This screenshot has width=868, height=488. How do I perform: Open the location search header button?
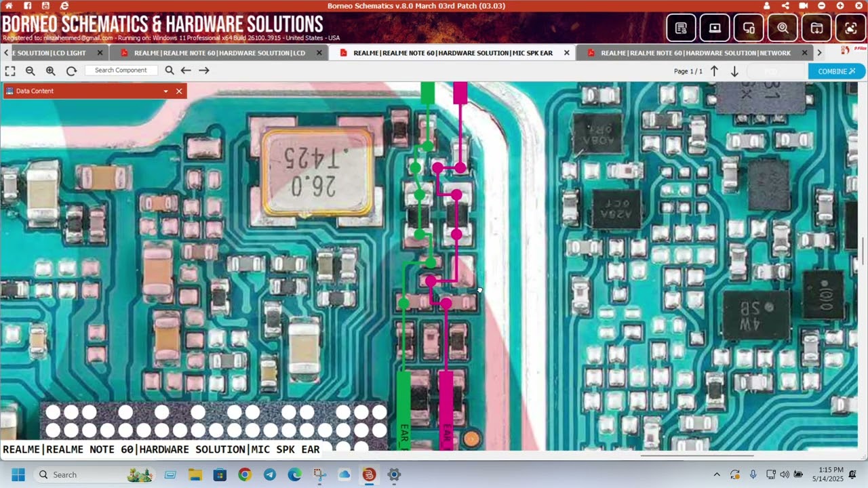783,28
